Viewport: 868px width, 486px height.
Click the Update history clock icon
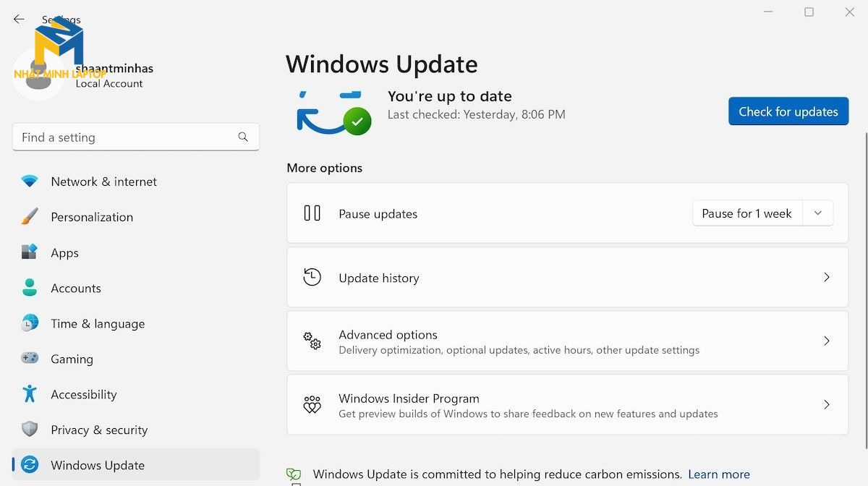(x=312, y=277)
